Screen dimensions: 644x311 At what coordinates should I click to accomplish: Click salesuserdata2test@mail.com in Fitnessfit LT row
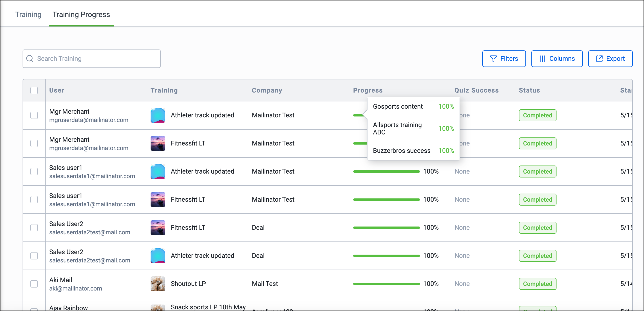[90, 232]
